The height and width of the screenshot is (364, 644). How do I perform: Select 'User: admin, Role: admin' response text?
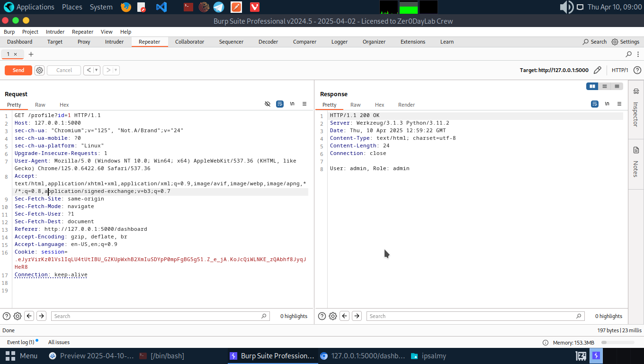pyautogui.click(x=370, y=169)
